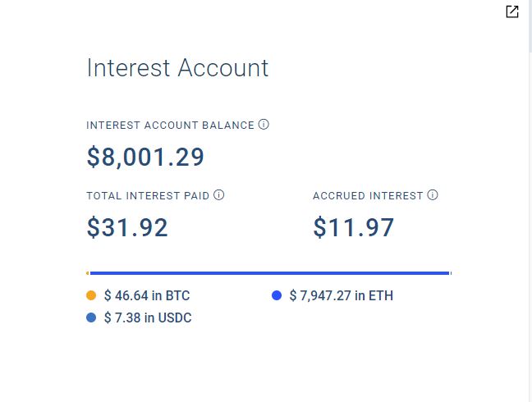Open the external link icon at top right

coord(512,11)
